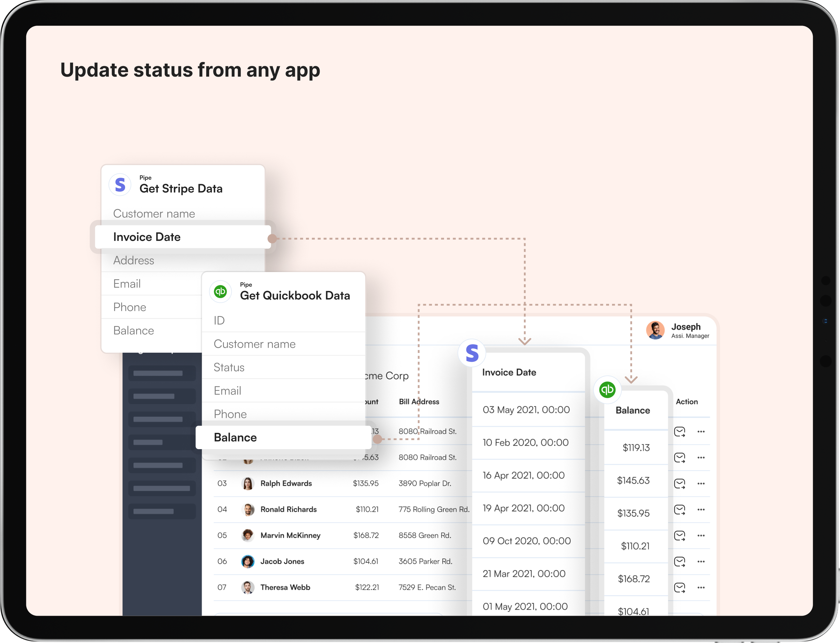The width and height of the screenshot is (840, 643).
Task: Select ID field in Quickbook card
Action: pos(284,321)
